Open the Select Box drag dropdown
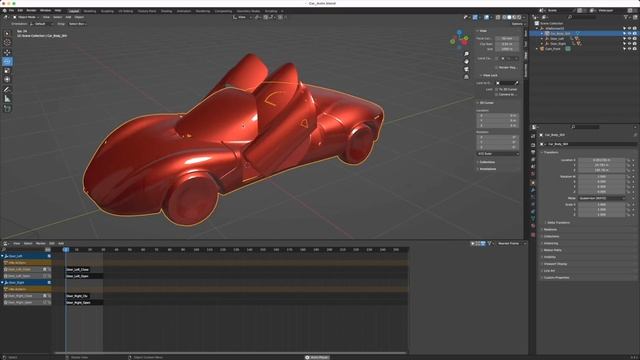 click(x=77, y=24)
